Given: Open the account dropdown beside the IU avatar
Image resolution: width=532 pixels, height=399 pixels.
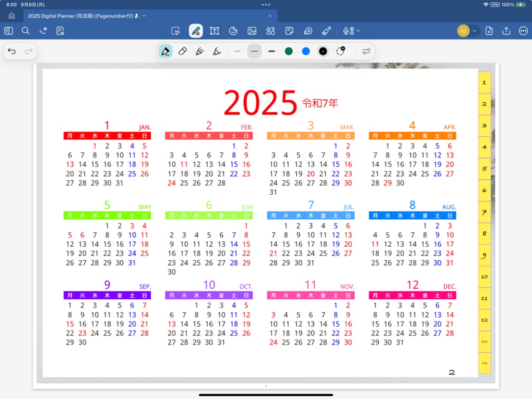Looking at the screenshot, I should [x=475, y=31].
